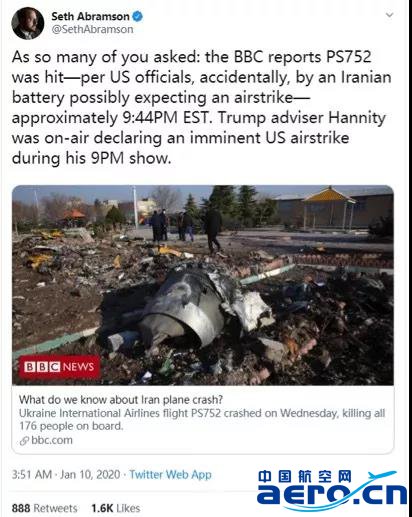Open the Twitter Web App source link
412x517 pixels.
pos(170,474)
